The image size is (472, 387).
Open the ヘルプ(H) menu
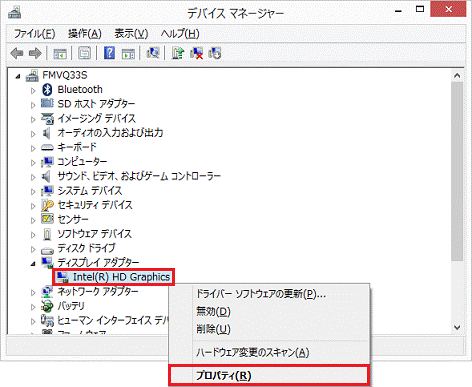click(180, 34)
